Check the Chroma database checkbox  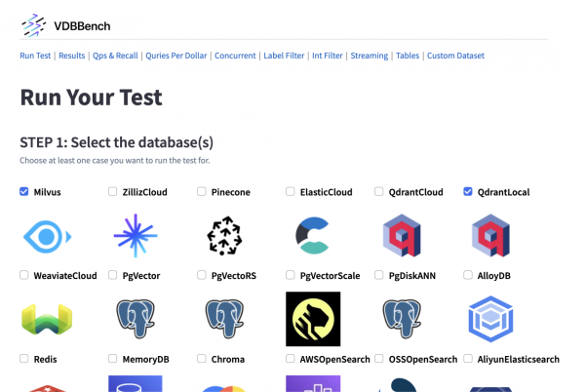(202, 359)
